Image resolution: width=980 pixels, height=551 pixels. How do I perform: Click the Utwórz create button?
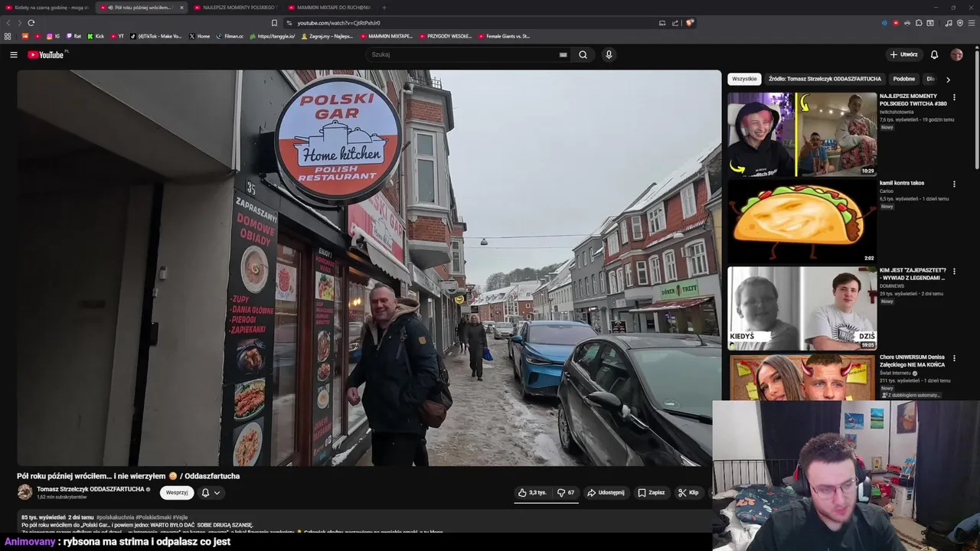tap(903, 54)
